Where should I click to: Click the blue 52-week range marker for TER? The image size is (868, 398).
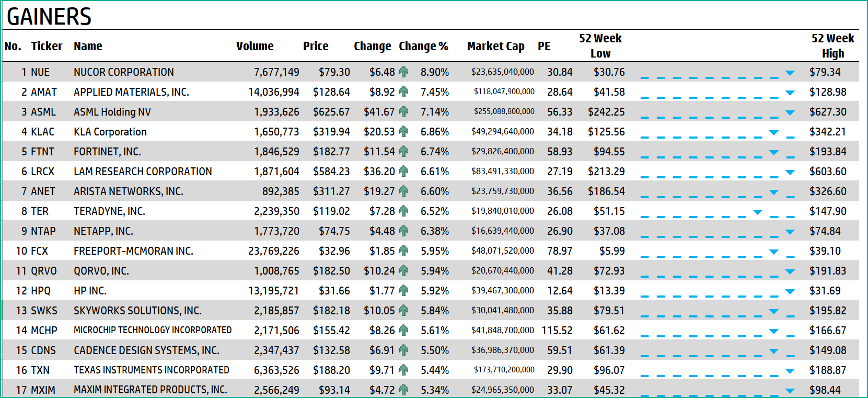(x=757, y=212)
